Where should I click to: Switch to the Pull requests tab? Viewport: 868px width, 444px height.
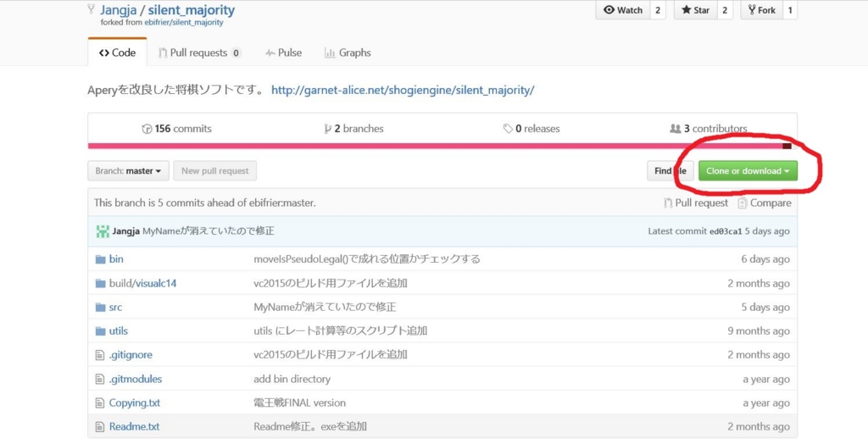[199, 53]
